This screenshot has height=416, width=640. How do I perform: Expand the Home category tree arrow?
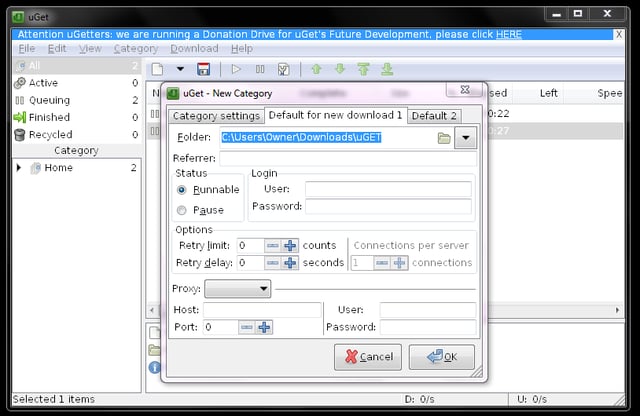[18, 167]
